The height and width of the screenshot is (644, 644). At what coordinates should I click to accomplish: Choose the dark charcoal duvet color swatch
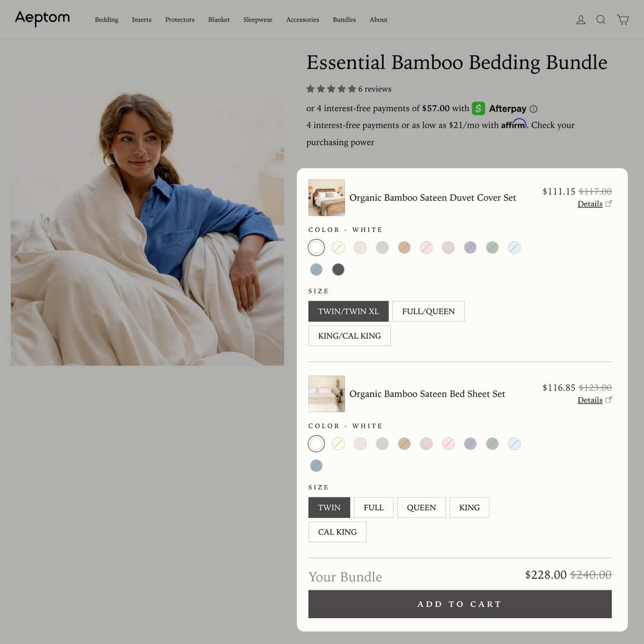tap(338, 269)
